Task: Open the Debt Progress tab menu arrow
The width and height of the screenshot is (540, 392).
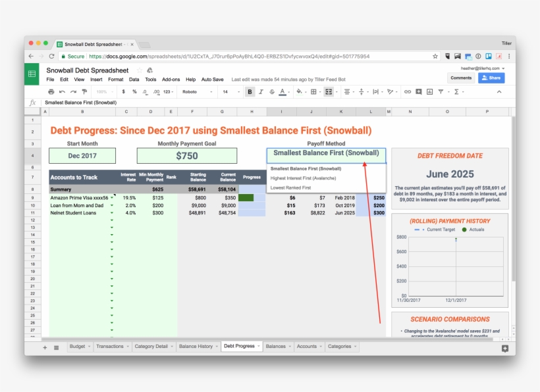Action: coord(259,346)
